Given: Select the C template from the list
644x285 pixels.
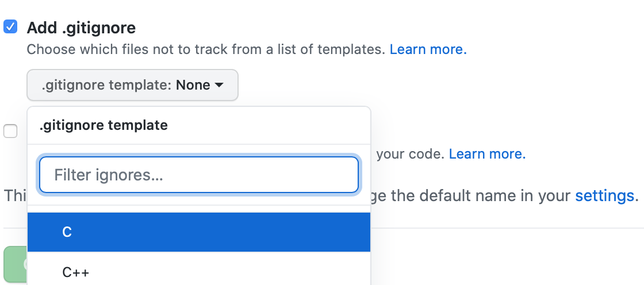Looking at the screenshot, I should pos(67,232).
